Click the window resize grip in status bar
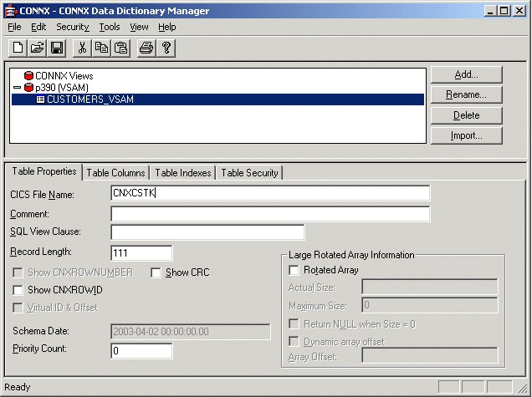 click(522, 388)
